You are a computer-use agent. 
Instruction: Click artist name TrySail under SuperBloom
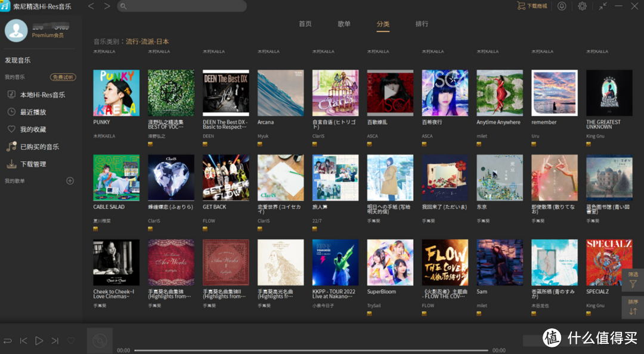coord(374,306)
